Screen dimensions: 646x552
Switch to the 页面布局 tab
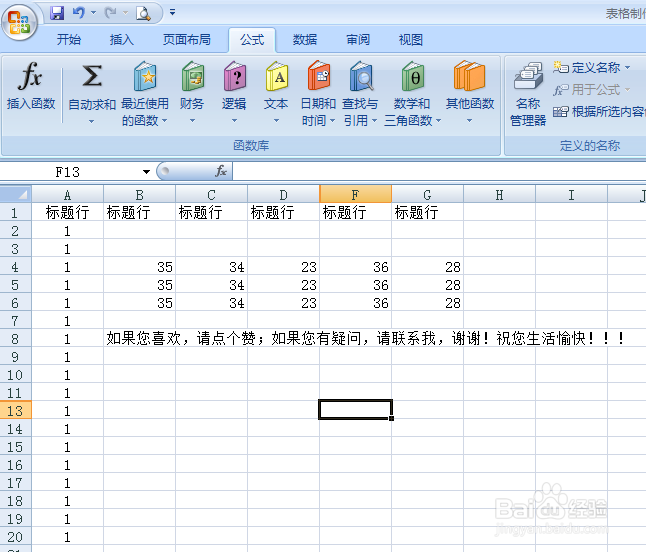(x=187, y=40)
